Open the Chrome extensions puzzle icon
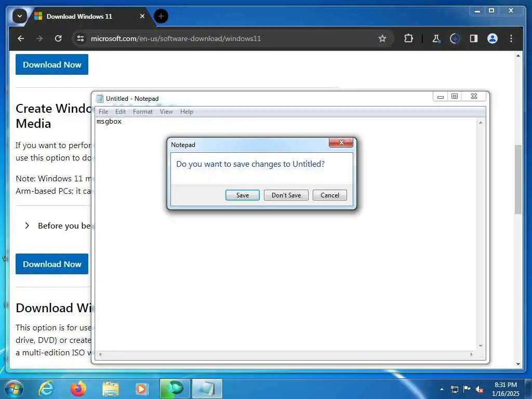The image size is (532, 399). [408, 38]
